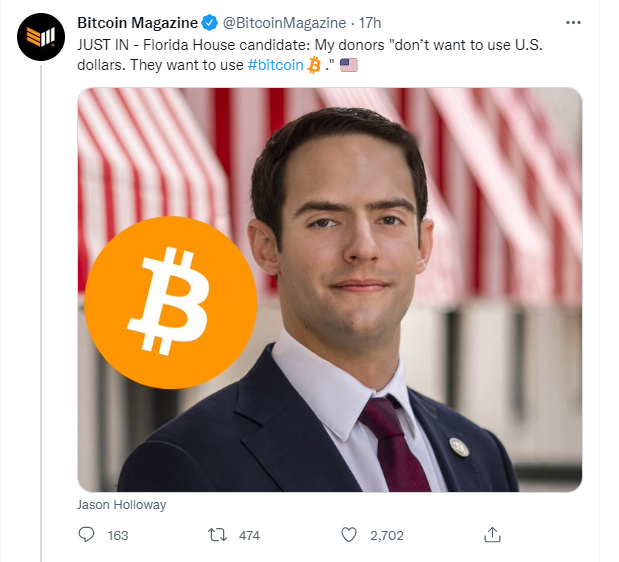
Task: Click the Jason Holloway image caption
Action: pyautogui.click(x=122, y=505)
